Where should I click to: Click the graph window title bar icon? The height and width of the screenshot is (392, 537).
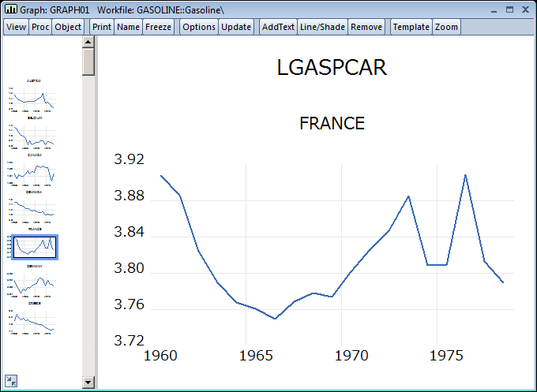(x=10, y=9)
